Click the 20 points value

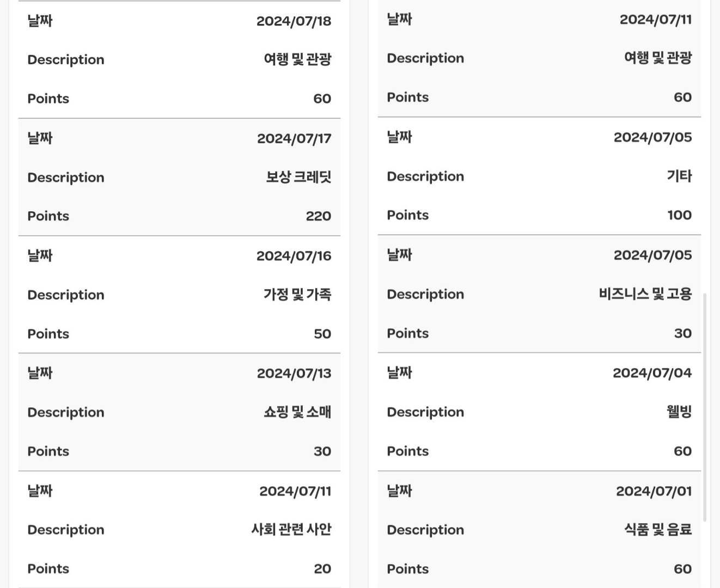(x=322, y=568)
